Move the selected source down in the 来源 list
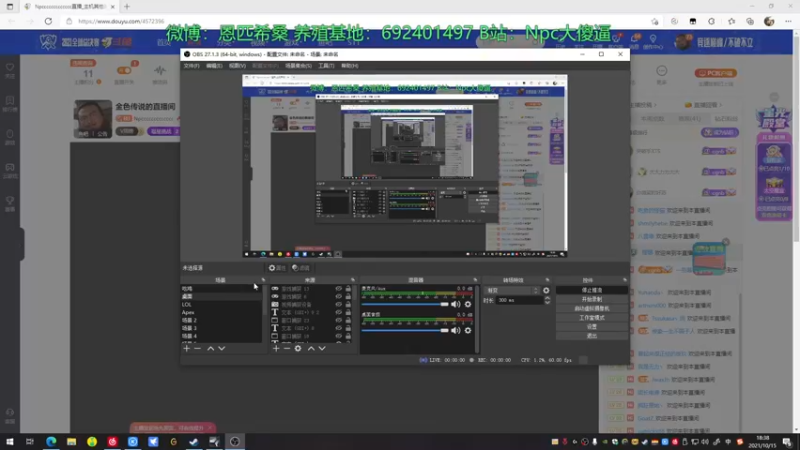This screenshot has height=450, width=800. pos(322,348)
